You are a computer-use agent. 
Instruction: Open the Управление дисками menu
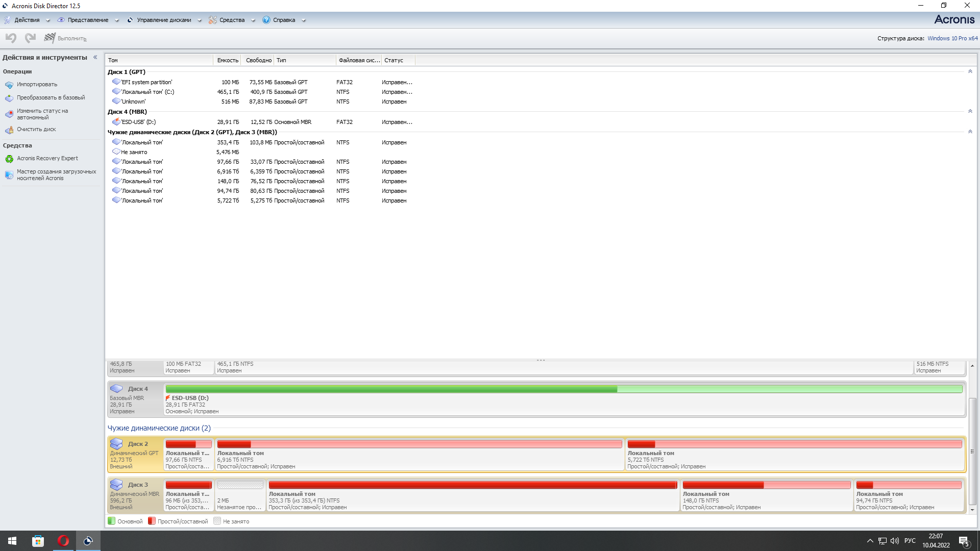tap(163, 20)
